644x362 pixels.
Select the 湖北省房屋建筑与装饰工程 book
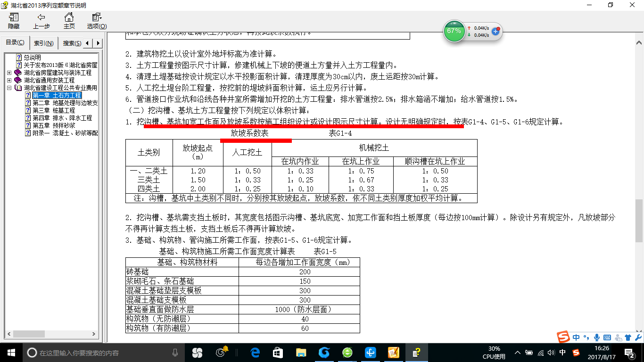pos(58,73)
